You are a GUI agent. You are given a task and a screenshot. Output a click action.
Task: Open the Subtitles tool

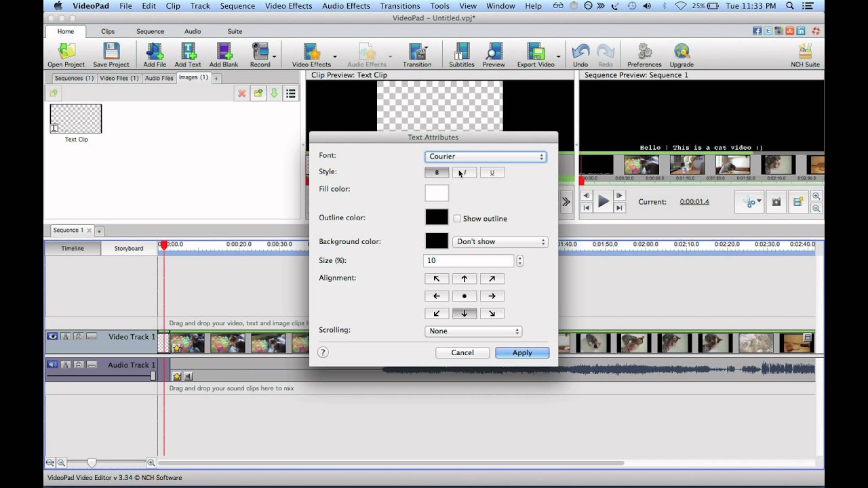[462, 56]
